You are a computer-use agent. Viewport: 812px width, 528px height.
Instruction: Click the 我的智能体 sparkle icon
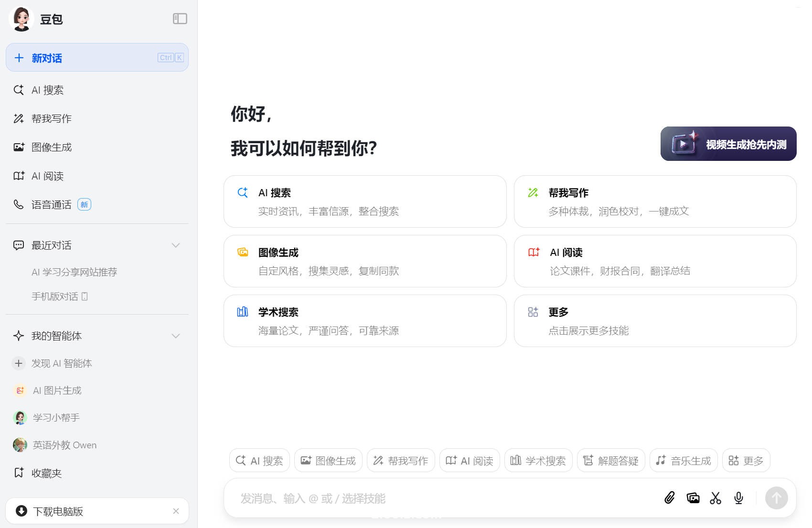pos(19,336)
